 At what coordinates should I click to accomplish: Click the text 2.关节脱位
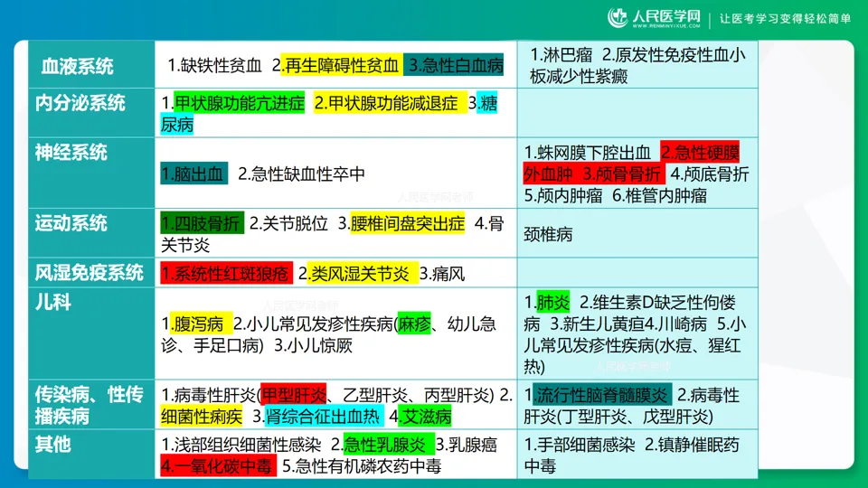[288, 223]
